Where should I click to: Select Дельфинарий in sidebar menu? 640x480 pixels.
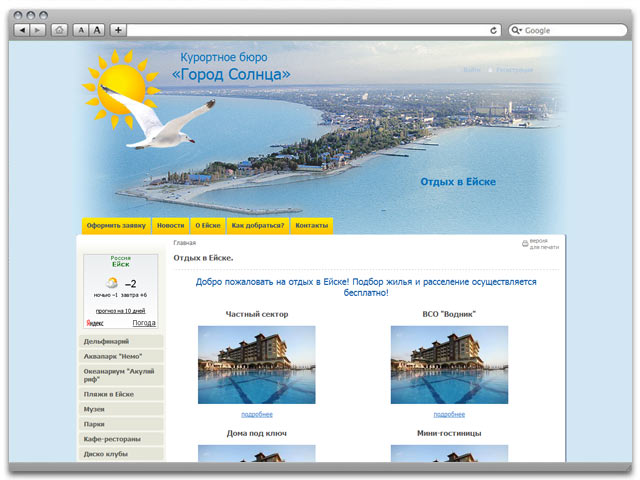click(x=121, y=341)
